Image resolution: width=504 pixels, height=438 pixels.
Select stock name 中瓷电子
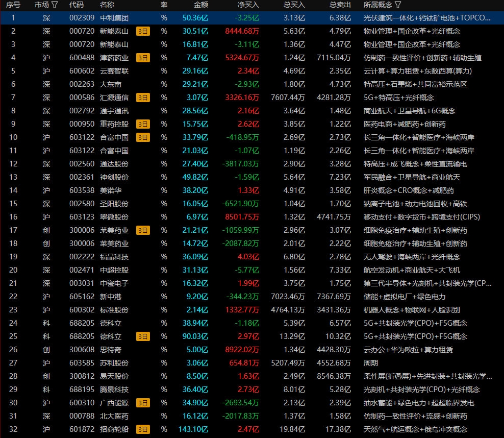(x=114, y=283)
